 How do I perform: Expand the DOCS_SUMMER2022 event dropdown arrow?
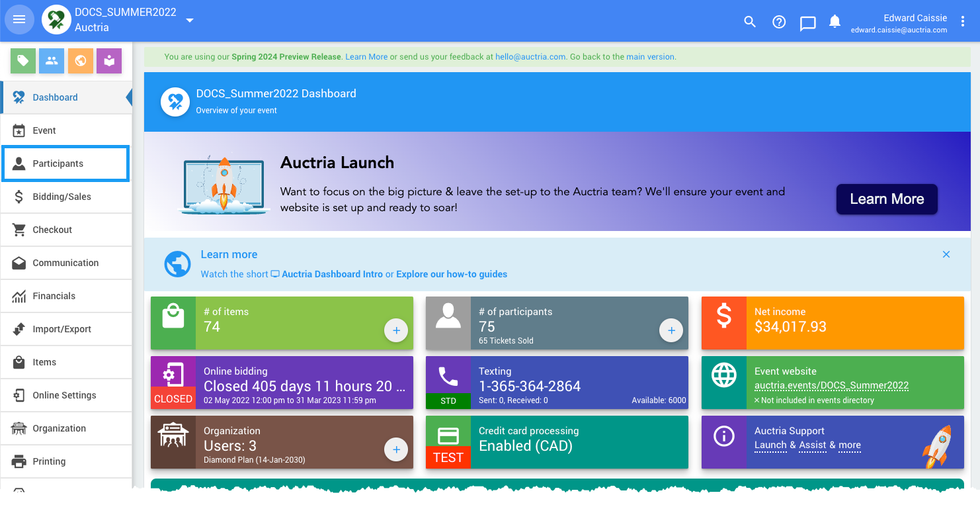point(190,21)
